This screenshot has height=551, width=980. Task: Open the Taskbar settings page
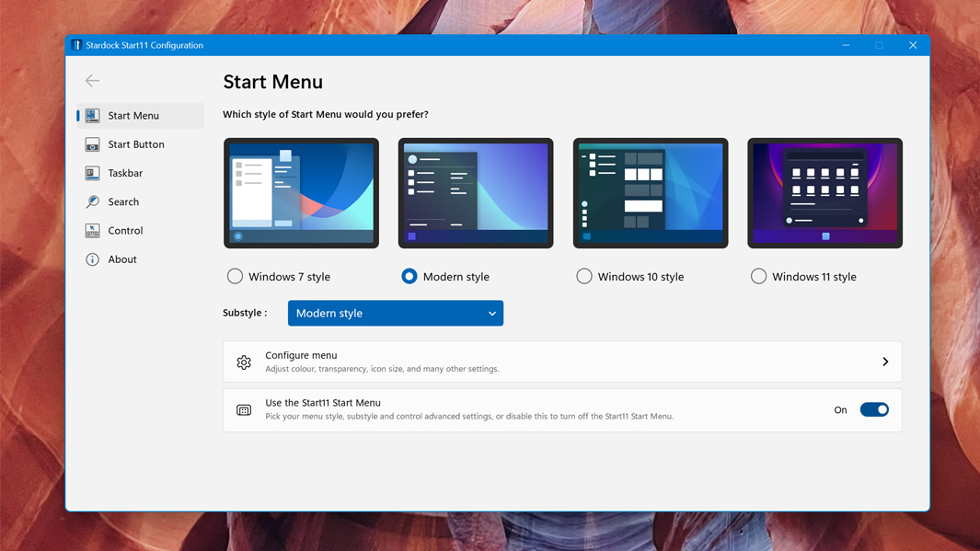tap(125, 173)
